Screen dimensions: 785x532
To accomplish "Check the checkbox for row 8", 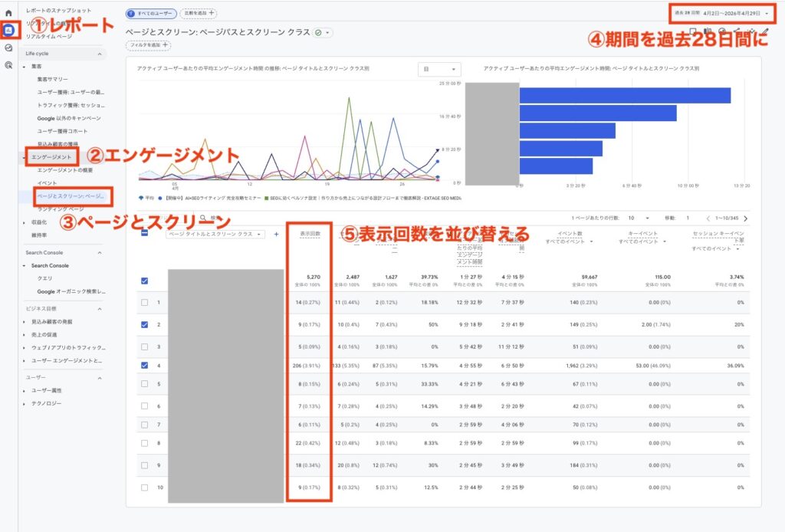I will coord(144,443).
